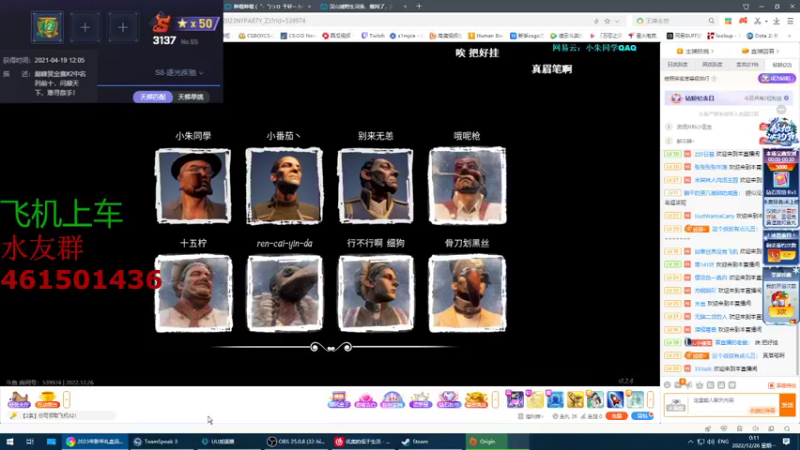Open the Windows notification center
Screen dimensions: 800x450
(x=786, y=441)
